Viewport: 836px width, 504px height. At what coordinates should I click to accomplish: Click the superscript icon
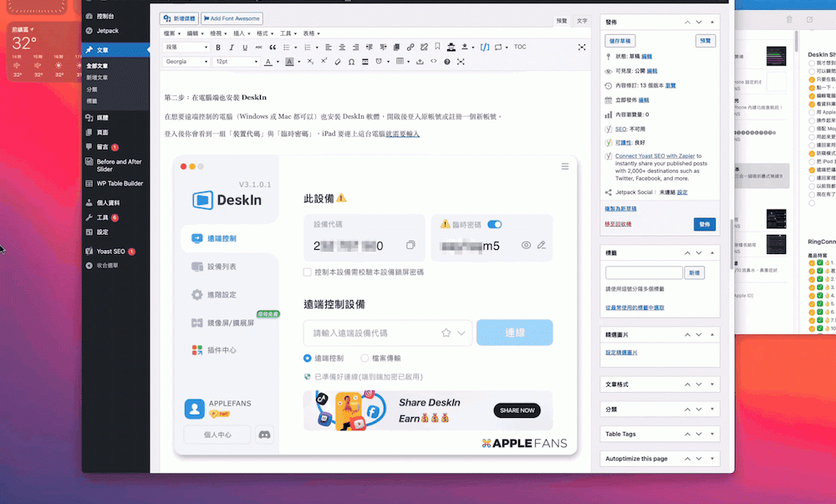coord(324,62)
